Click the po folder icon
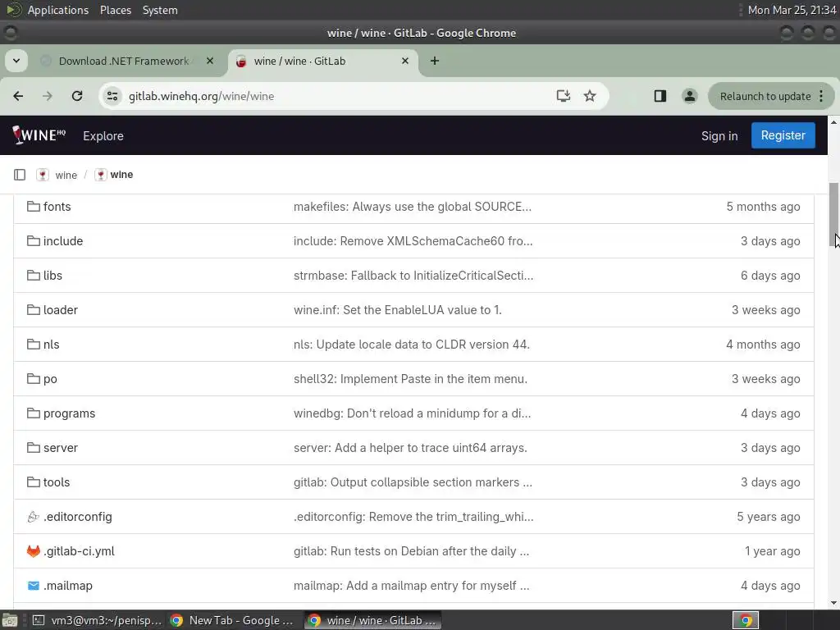 tap(33, 379)
